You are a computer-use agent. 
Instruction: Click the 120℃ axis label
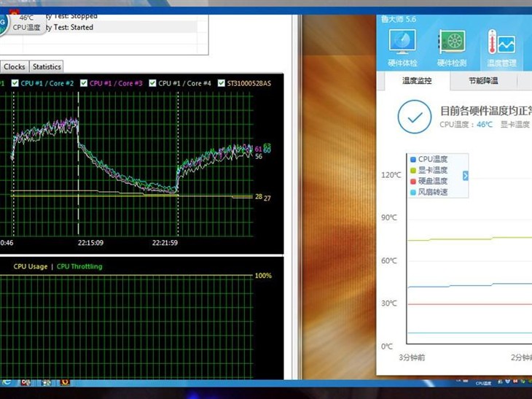(x=391, y=175)
